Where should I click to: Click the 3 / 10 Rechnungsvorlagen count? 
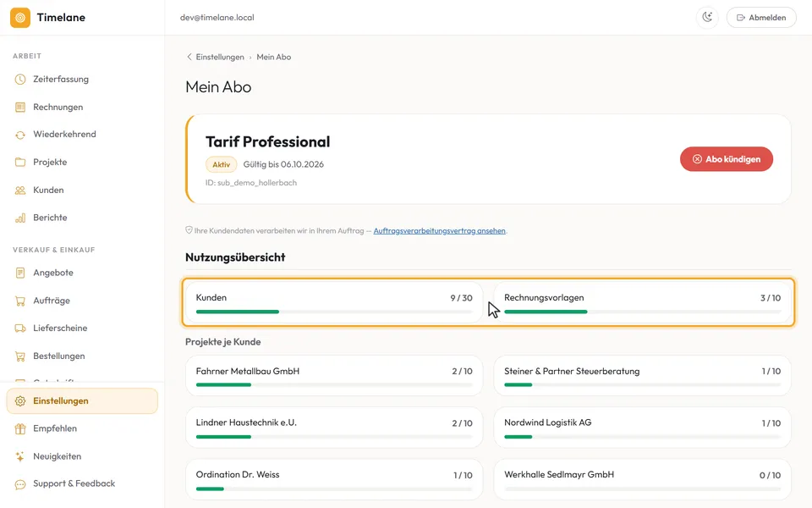click(771, 298)
